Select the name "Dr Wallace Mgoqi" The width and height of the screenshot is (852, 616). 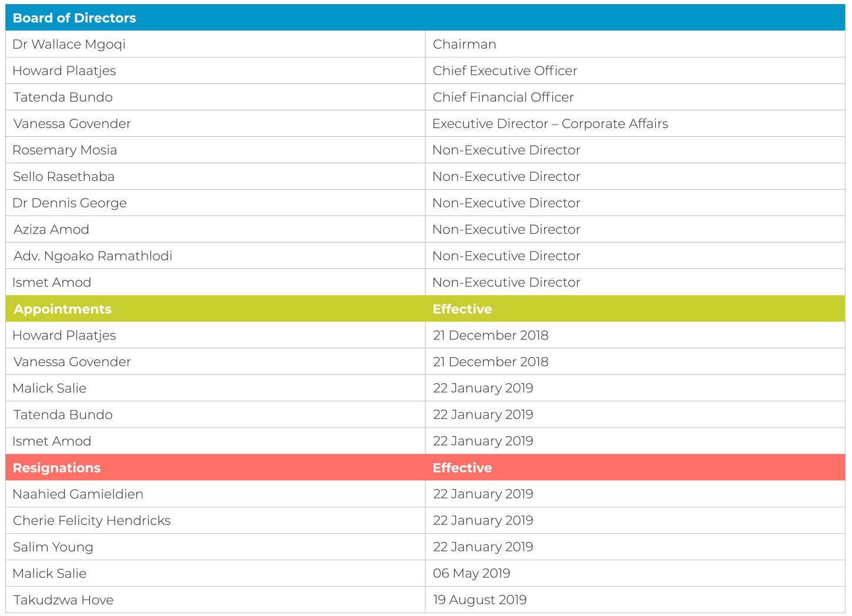[x=69, y=45]
